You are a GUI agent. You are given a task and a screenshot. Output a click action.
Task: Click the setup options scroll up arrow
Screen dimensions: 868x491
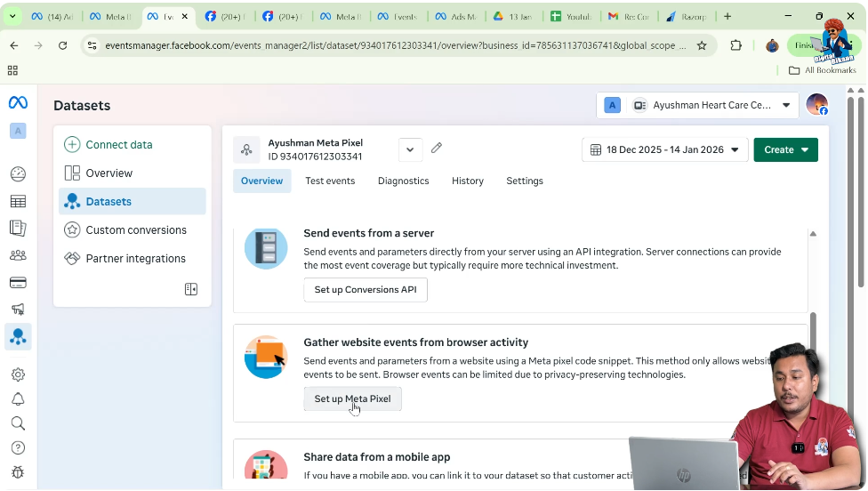click(813, 234)
